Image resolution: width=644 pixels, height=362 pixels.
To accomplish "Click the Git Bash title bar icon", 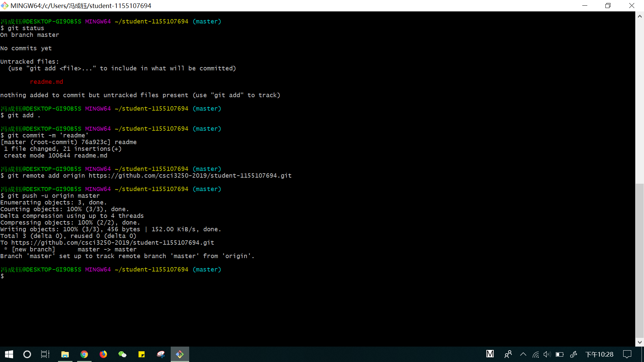I will pos(5,6).
